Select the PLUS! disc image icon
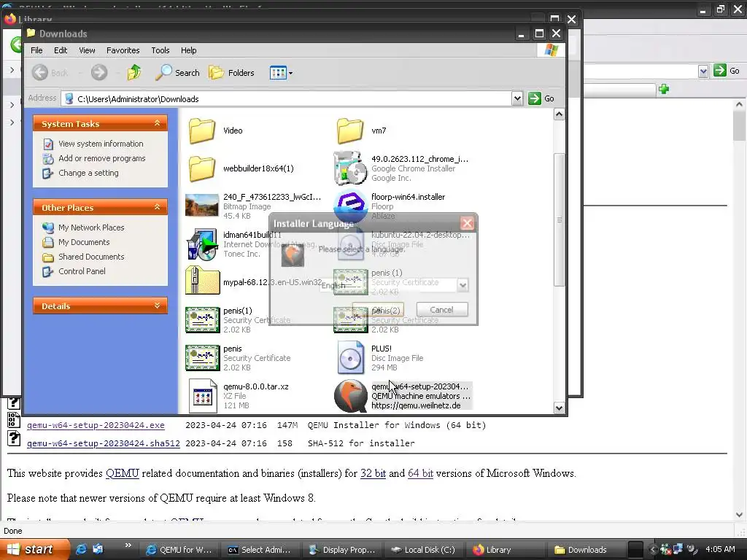The height and width of the screenshot is (560, 747). click(x=350, y=357)
